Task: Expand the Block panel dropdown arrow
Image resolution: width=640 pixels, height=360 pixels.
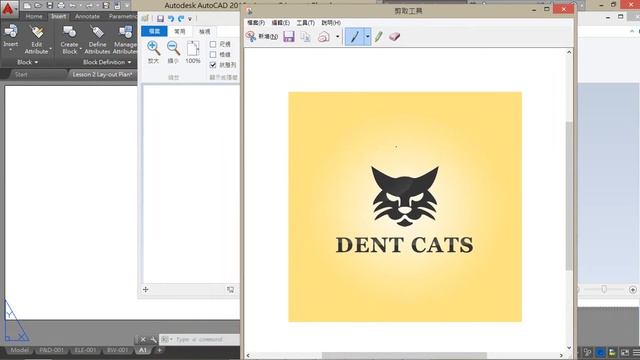Action: [36, 62]
